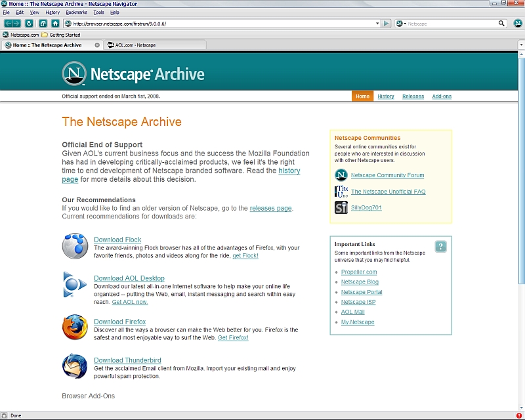This screenshot has width=525, height=420.
Task: Visit the AOL Mail link
Action: pos(353,312)
